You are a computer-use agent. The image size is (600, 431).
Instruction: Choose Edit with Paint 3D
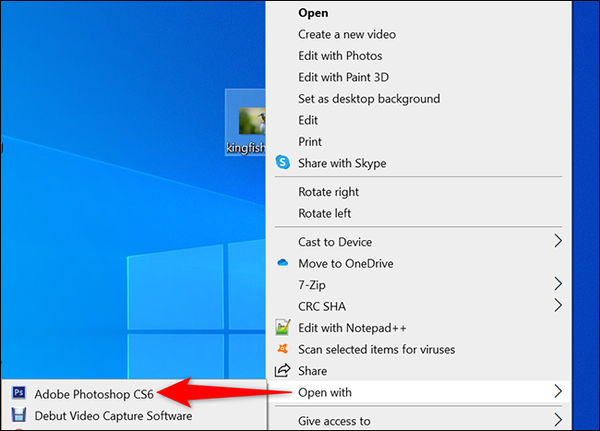pos(419,77)
